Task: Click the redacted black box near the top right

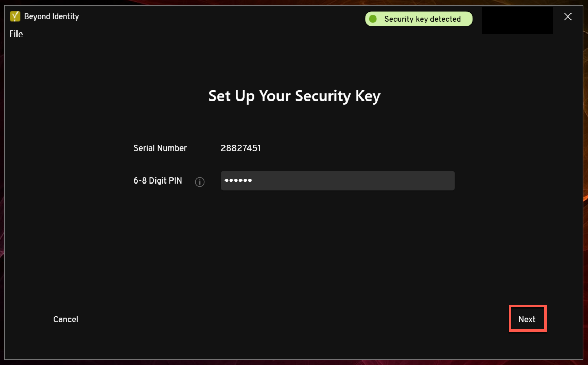Action: [x=517, y=21]
